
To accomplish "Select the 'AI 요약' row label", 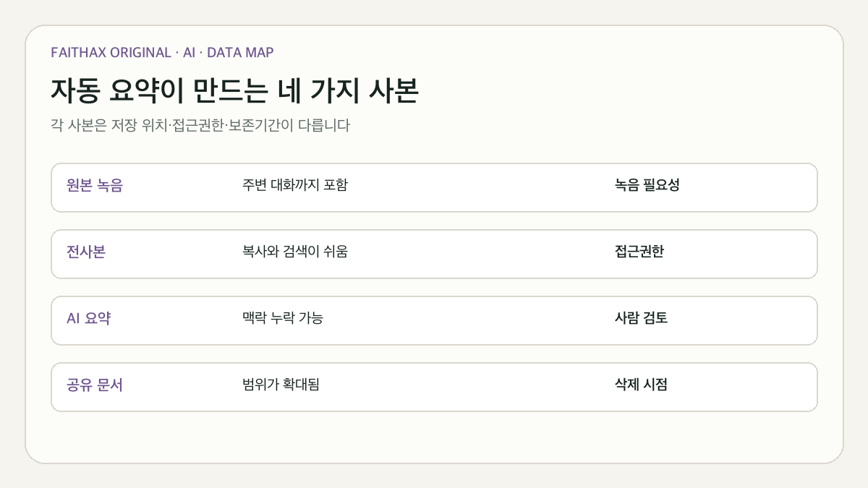I will (88, 318).
